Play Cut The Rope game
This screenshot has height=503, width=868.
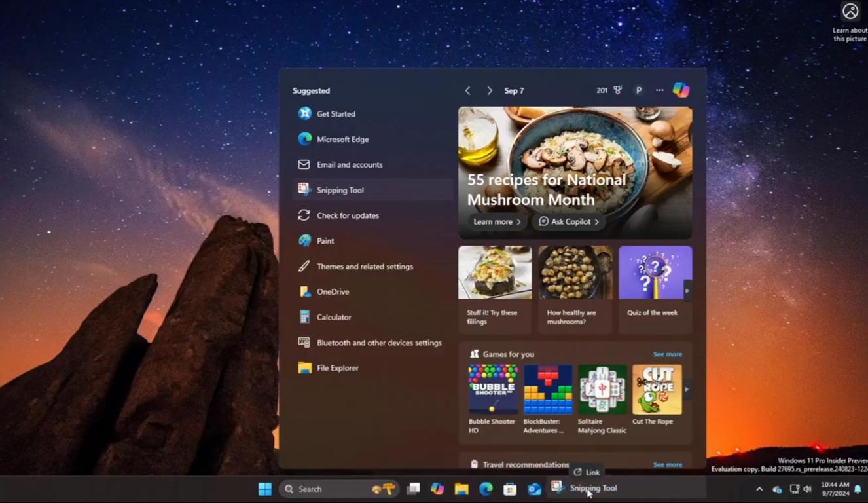pyautogui.click(x=657, y=396)
